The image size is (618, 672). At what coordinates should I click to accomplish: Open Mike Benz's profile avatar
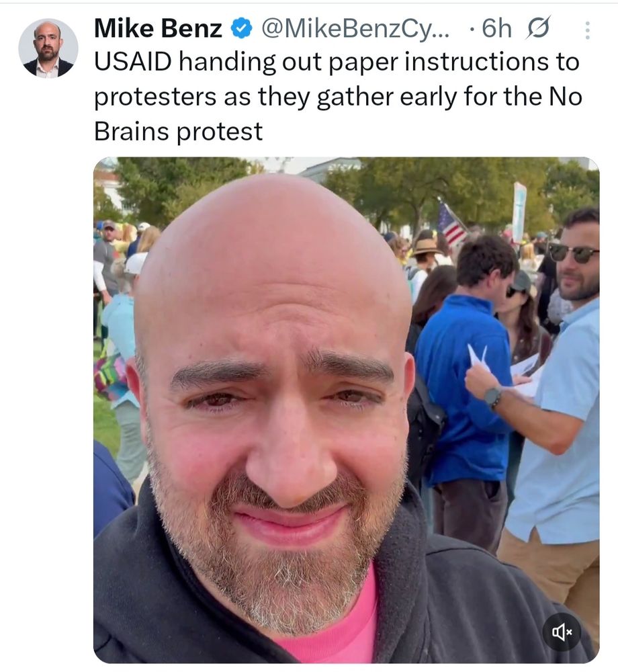pyautogui.click(x=48, y=48)
